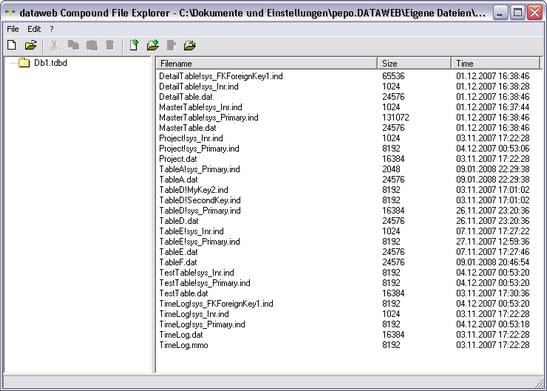Image resolution: width=547 pixels, height=391 pixels.
Task: Select file TestTable!sys_Primary.ind
Action: point(205,283)
